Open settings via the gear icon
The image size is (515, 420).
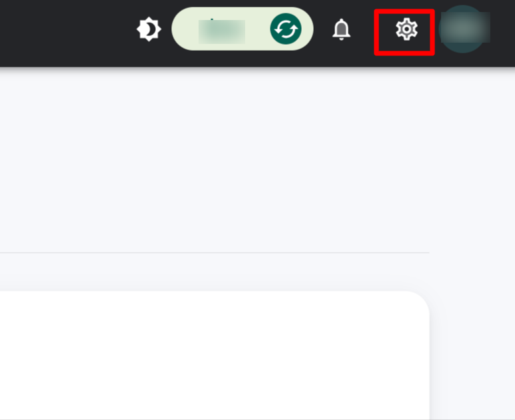[406, 29]
